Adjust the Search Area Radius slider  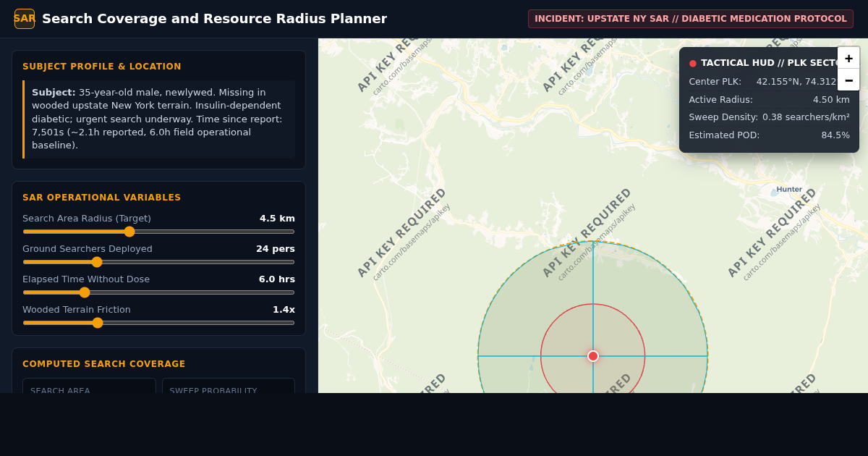158,232
